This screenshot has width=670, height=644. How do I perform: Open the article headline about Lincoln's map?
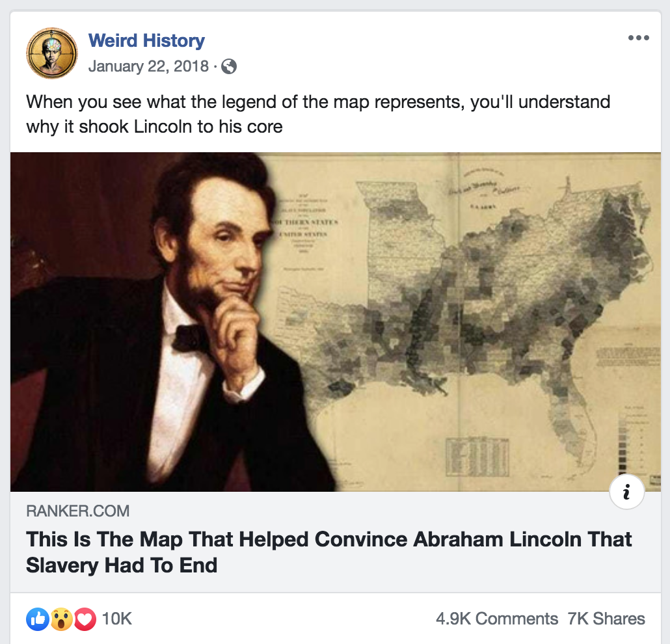point(328,552)
